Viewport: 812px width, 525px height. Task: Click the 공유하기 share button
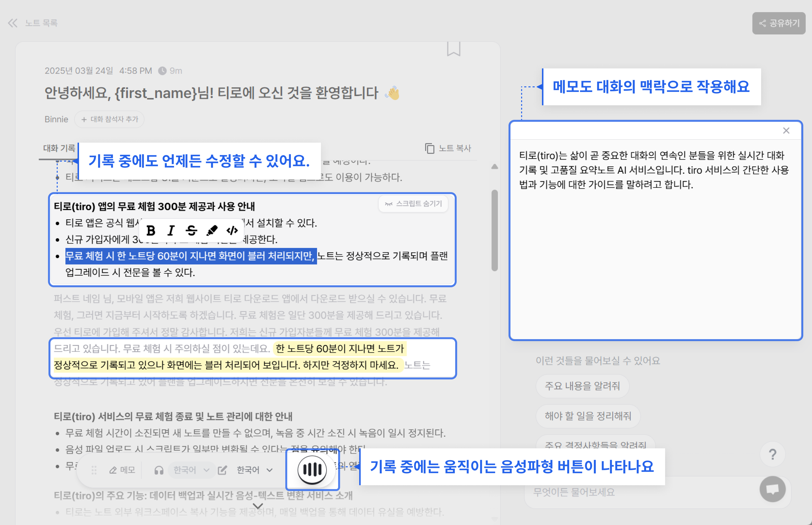pyautogui.click(x=779, y=23)
